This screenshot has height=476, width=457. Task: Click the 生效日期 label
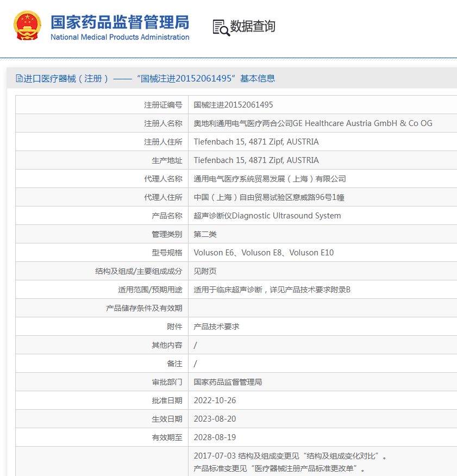[167, 419]
